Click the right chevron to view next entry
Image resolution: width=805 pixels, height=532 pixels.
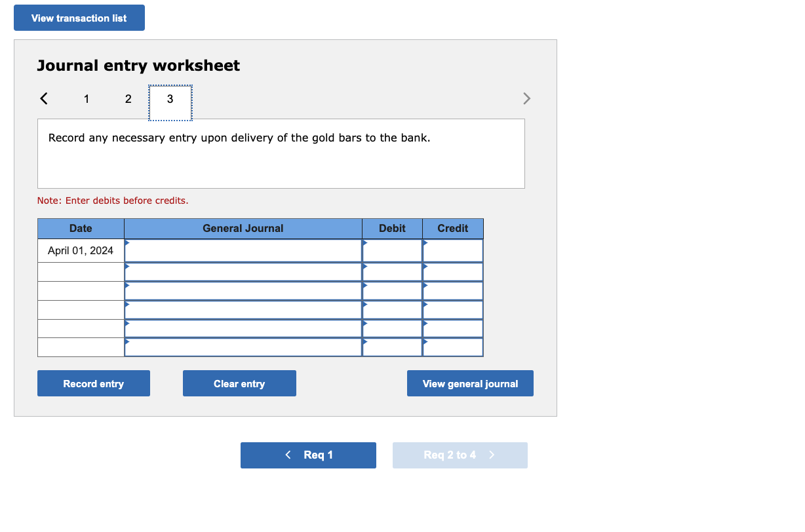pos(526,98)
